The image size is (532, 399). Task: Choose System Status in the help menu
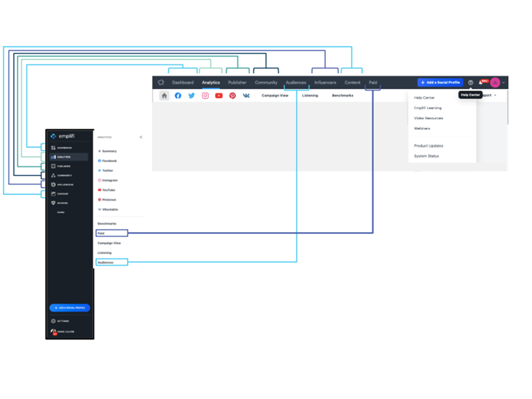(427, 156)
